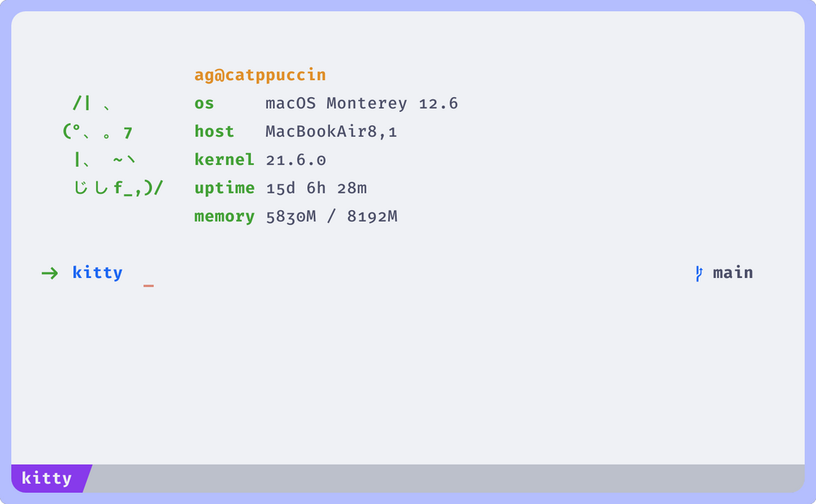This screenshot has height=504, width=816.
Task: Click the blue kitty directory name
Action: [x=97, y=273]
